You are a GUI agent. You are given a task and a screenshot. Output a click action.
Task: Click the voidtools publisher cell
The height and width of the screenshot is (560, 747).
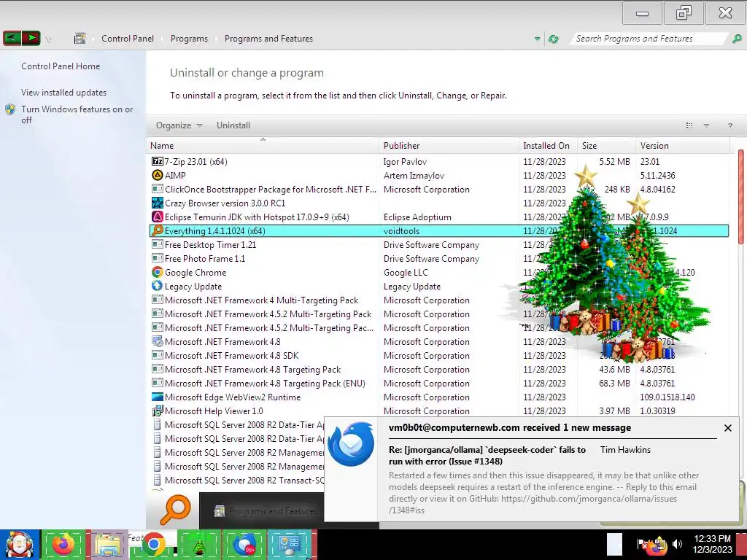click(402, 230)
